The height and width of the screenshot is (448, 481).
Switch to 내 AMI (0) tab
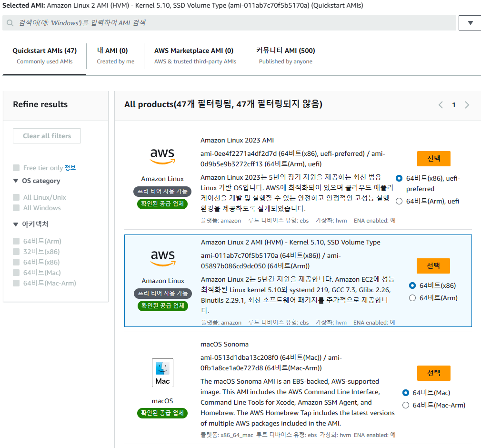click(115, 56)
